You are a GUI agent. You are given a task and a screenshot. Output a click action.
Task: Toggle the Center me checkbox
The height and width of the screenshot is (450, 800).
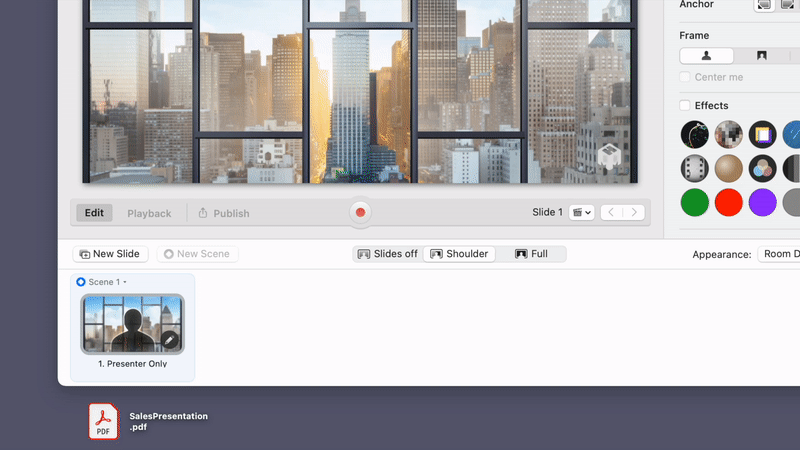[685, 77]
